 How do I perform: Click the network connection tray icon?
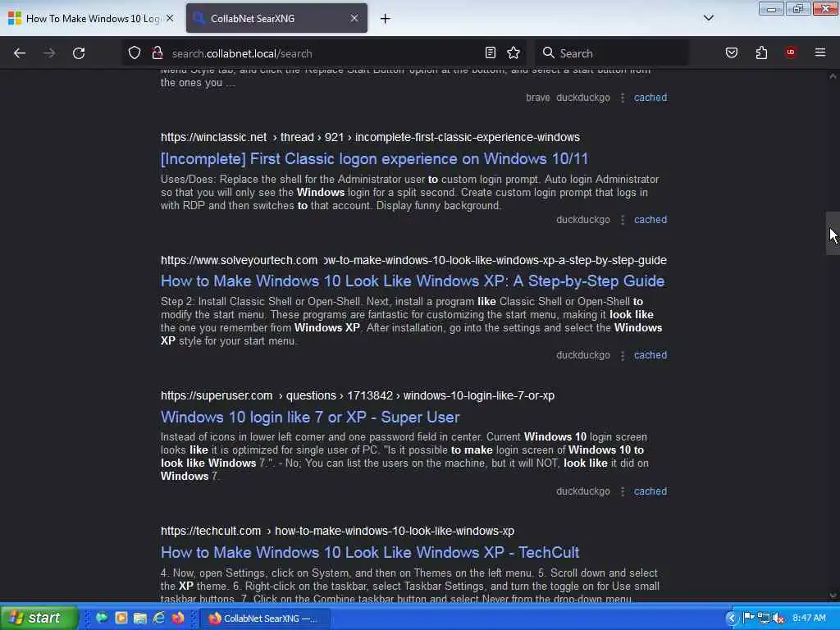click(x=764, y=619)
